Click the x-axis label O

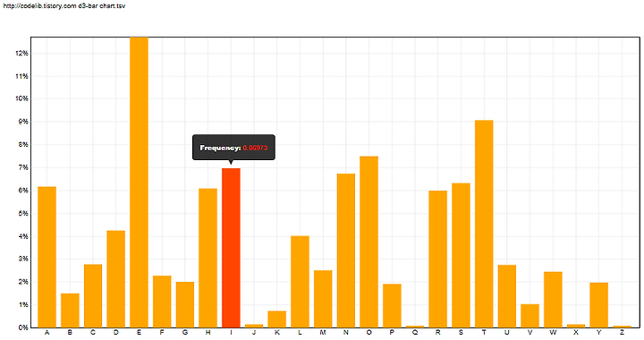(369, 333)
